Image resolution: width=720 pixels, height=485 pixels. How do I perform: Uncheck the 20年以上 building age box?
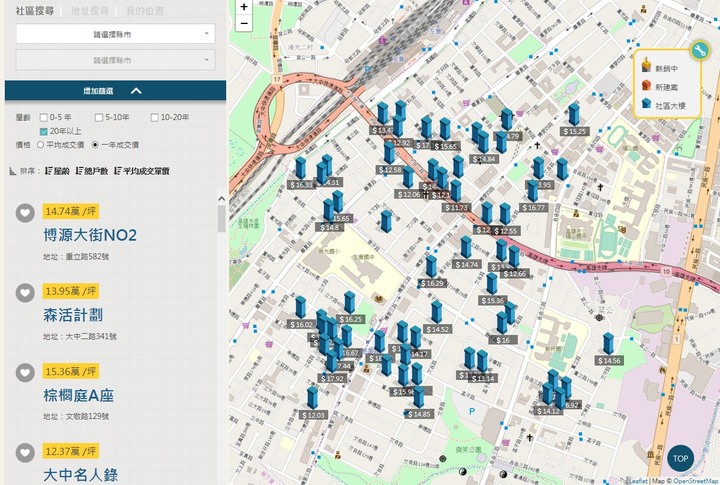pyautogui.click(x=44, y=132)
